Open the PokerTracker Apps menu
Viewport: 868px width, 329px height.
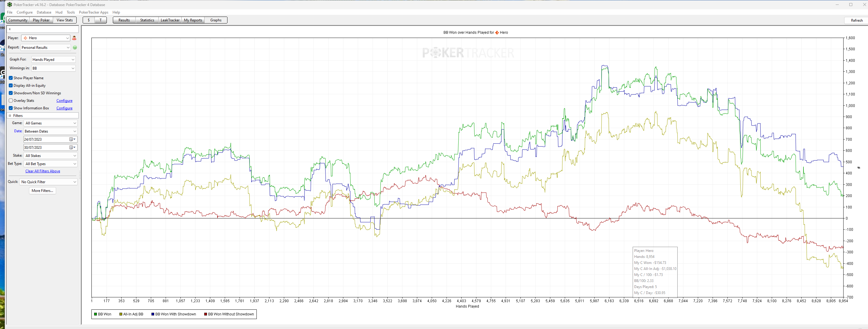click(x=94, y=12)
